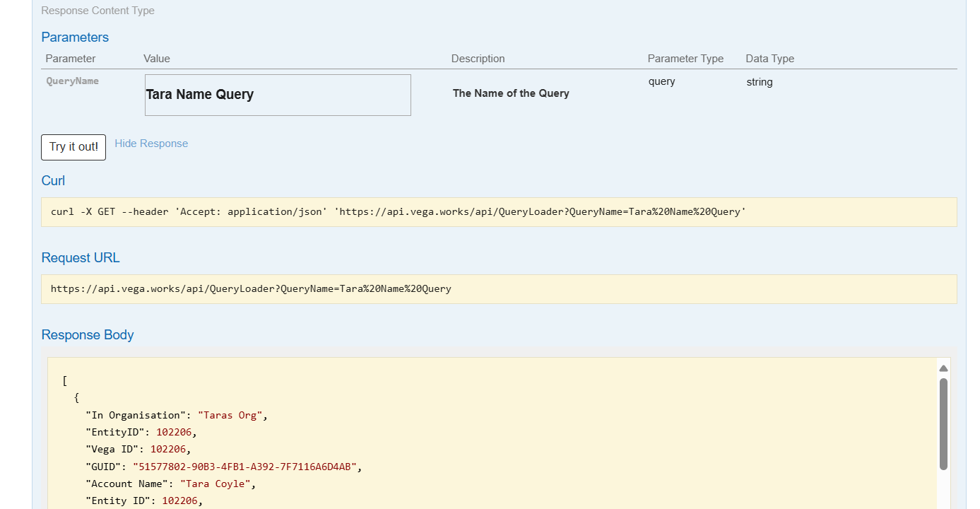Screen dimensions: 980x509
Task: Click the response body scrollbar thumb
Action: click(x=943, y=423)
